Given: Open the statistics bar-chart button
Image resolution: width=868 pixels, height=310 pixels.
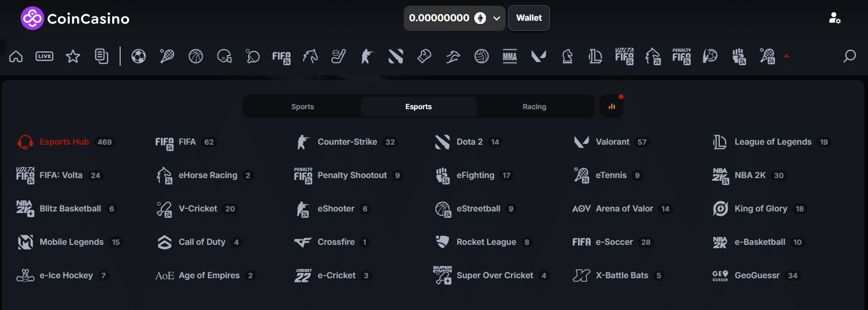Looking at the screenshot, I should 612,107.
